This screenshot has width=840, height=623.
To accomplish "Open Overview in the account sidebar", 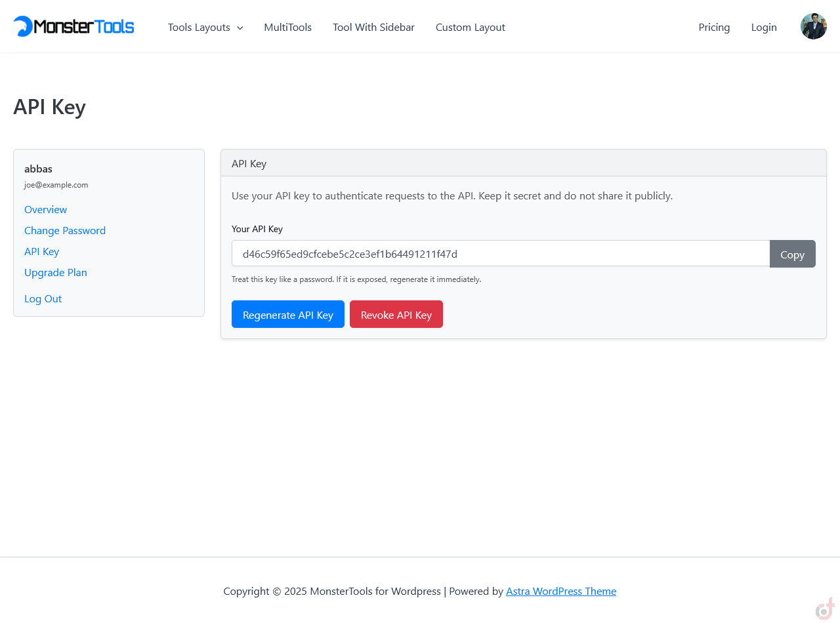I will (45, 210).
